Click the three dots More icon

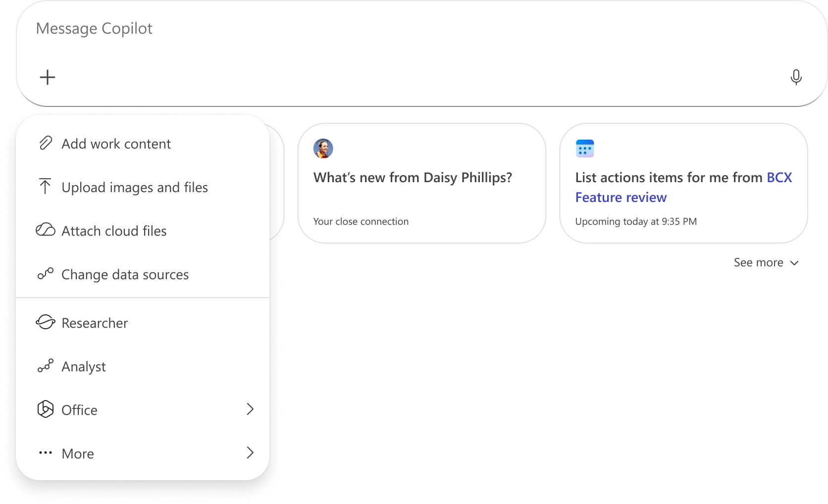click(x=46, y=453)
